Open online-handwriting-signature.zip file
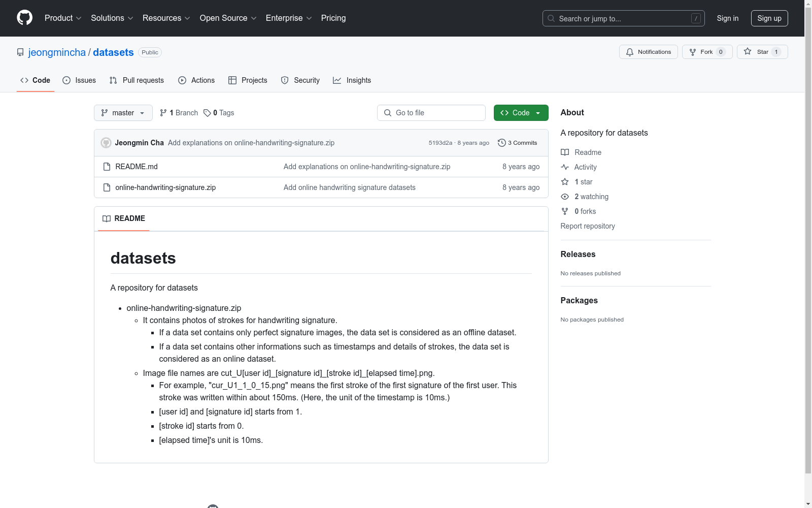Image resolution: width=812 pixels, height=508 pixels. point(165,187)
